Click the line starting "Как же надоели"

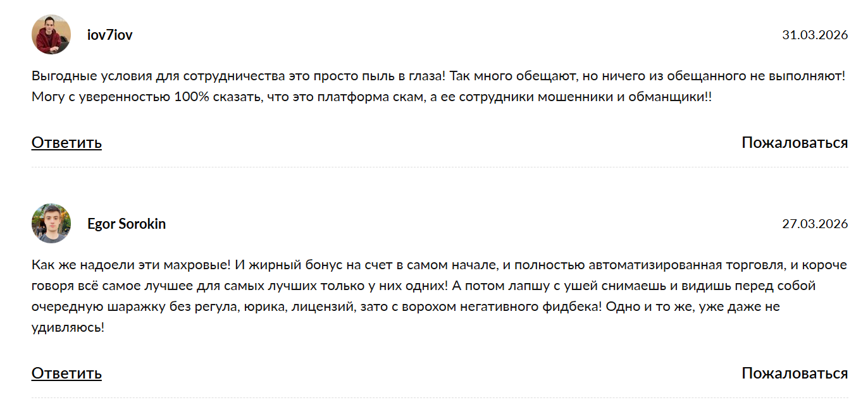point(439,265)
